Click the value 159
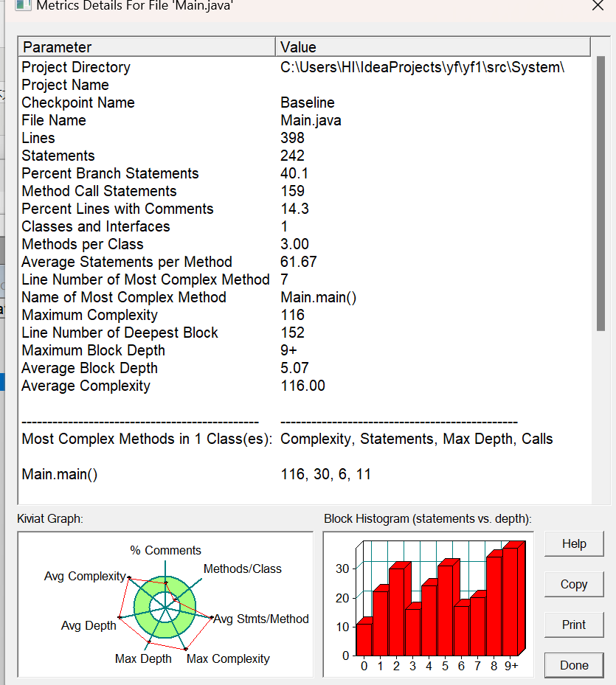Image resolution: width=616 pixels, height=685 pixels. (292, 191)
